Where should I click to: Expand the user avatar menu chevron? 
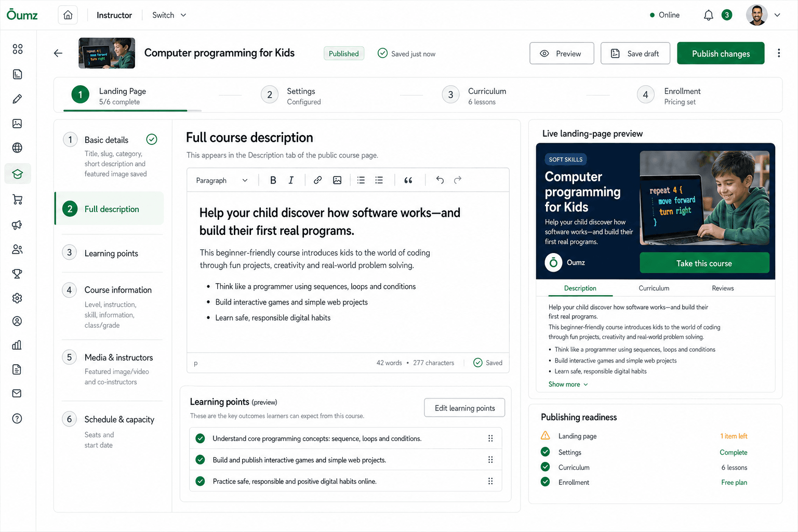pos(777,15)
